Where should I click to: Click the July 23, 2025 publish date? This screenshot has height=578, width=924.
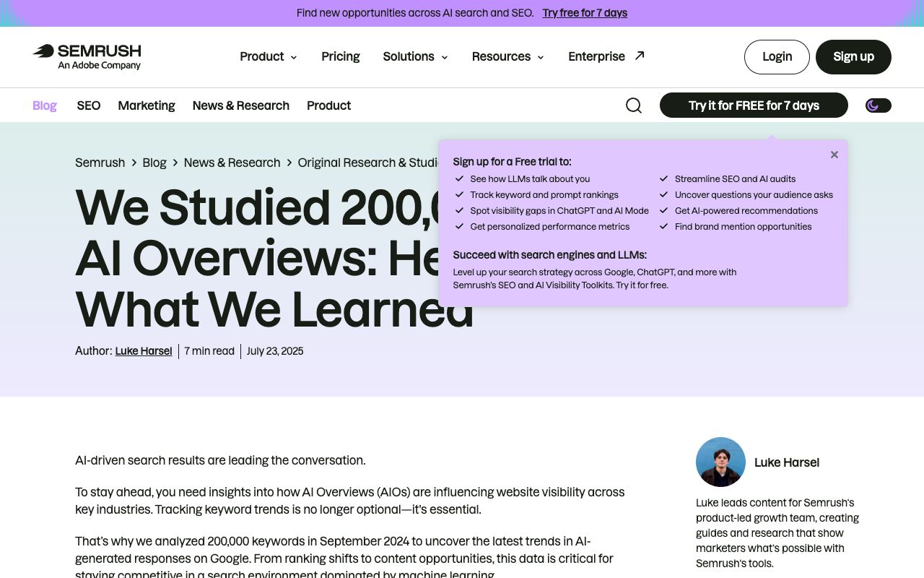[x=275, y=351]
